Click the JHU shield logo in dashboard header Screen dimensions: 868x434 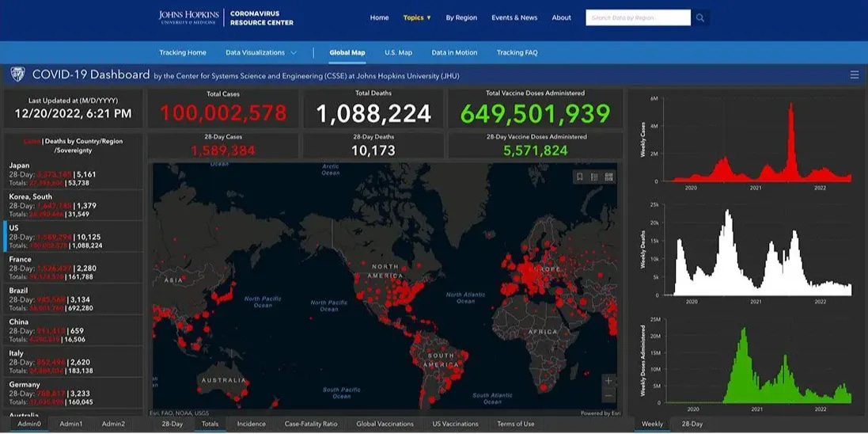click(x=17, y=74)
